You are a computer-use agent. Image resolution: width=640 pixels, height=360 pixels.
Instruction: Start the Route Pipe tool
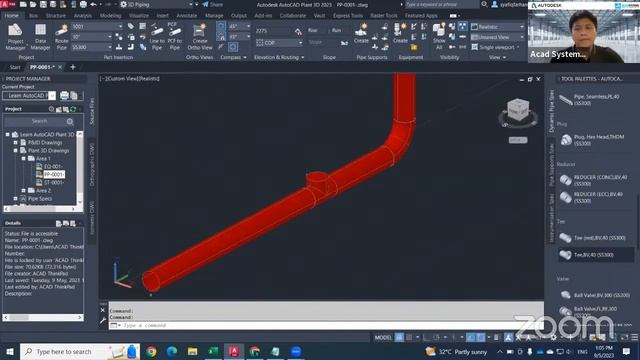62,37
